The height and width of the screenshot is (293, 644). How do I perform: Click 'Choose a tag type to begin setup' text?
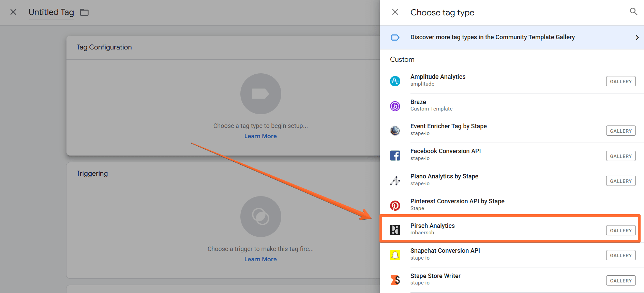[260, 126]
